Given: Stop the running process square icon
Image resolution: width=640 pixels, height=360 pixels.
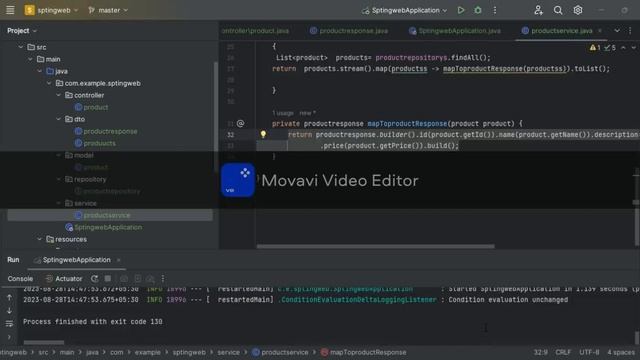Looking at the screenshot, I should tap(108, 278).
